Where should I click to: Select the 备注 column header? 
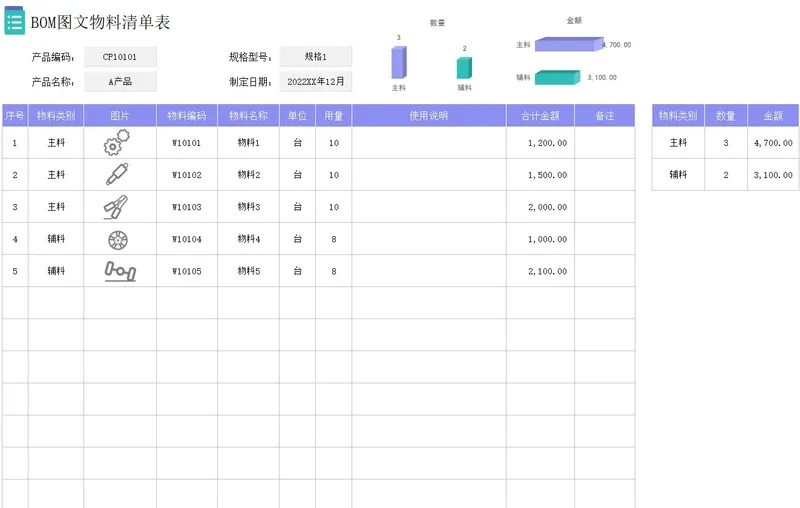coord(605,115)
